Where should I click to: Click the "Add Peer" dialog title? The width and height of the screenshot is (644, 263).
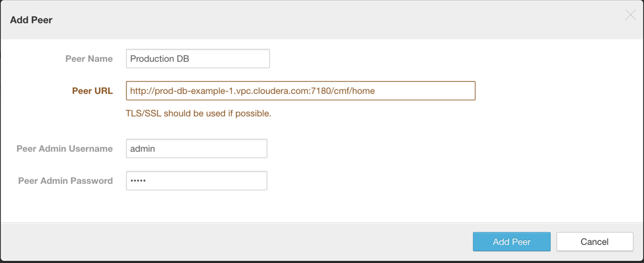coord(31,20)
